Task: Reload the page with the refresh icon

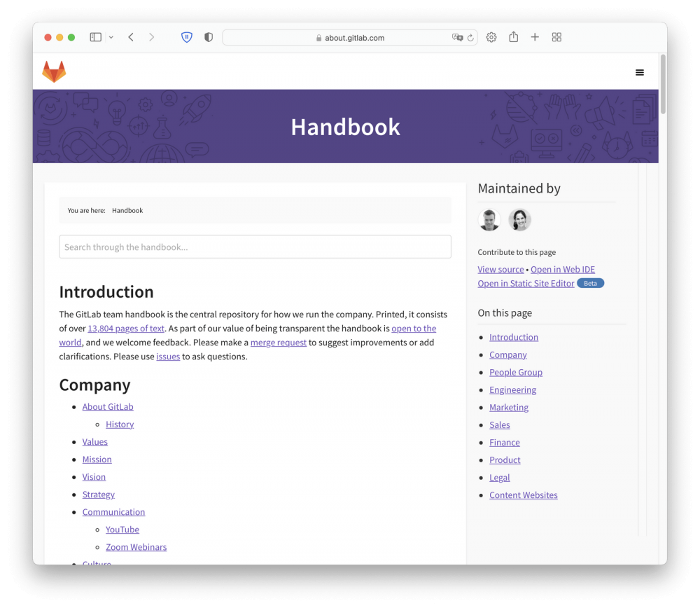Action: click(470, 38)
